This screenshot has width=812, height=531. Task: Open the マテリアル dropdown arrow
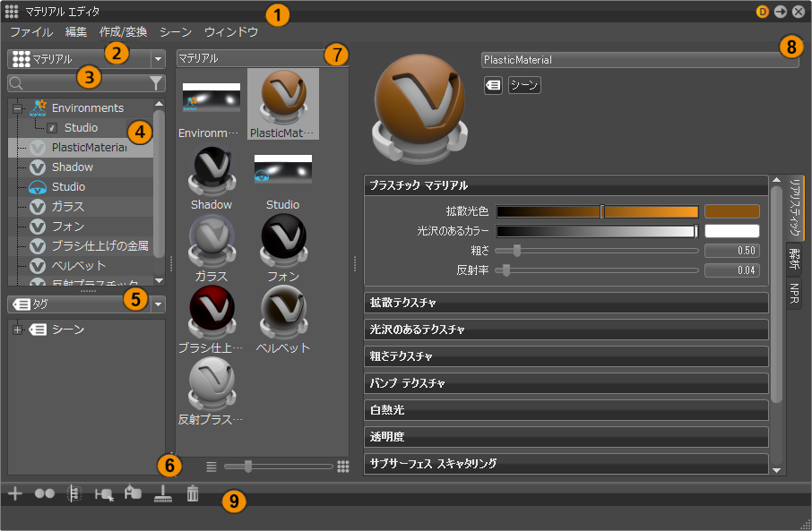click(158, 59)
